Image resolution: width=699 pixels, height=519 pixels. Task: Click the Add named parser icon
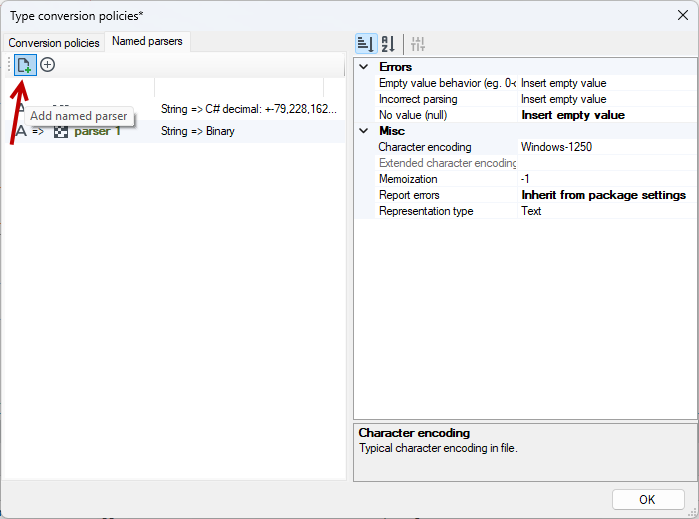(25, 65)
